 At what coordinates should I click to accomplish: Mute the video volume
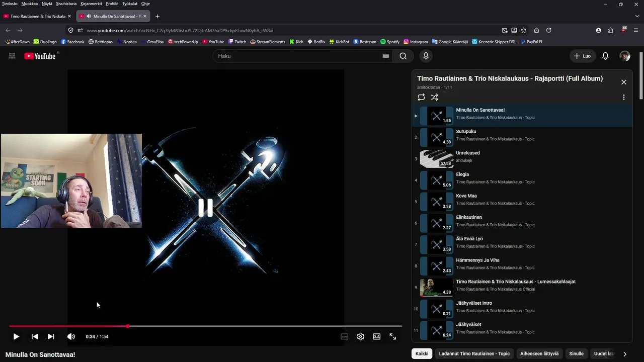click(71, 336)
